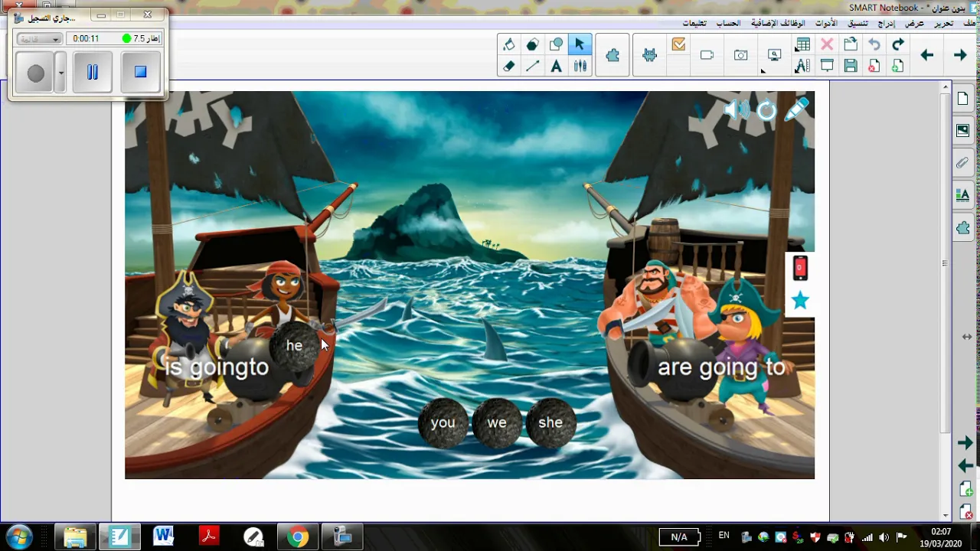Open Google Chrome from taskbar
The width and height of the screenshot is (980, 551).
point(298,536)
